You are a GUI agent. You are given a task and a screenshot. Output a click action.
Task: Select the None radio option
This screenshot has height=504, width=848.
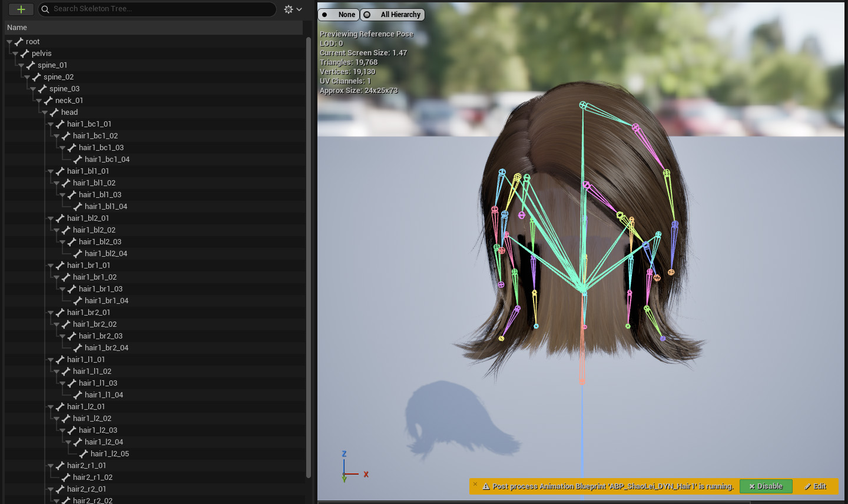coord(339,15)
